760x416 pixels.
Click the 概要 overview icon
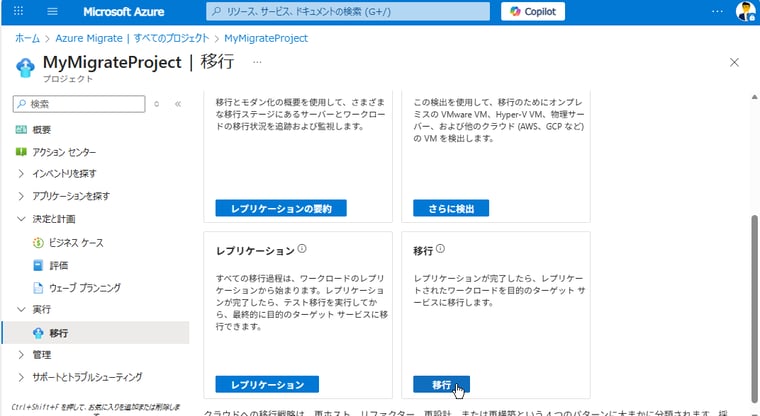(x=21, y=129)
